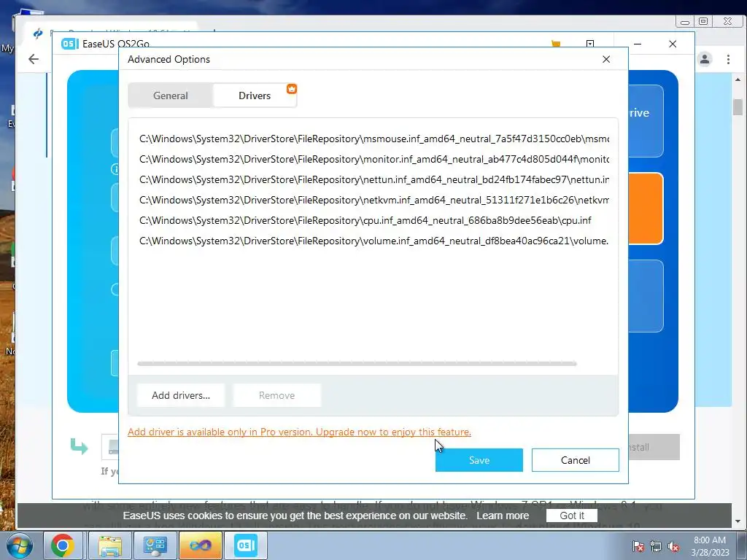
Task: Close the Advanced Options dialog
Action: coord(606,59)
